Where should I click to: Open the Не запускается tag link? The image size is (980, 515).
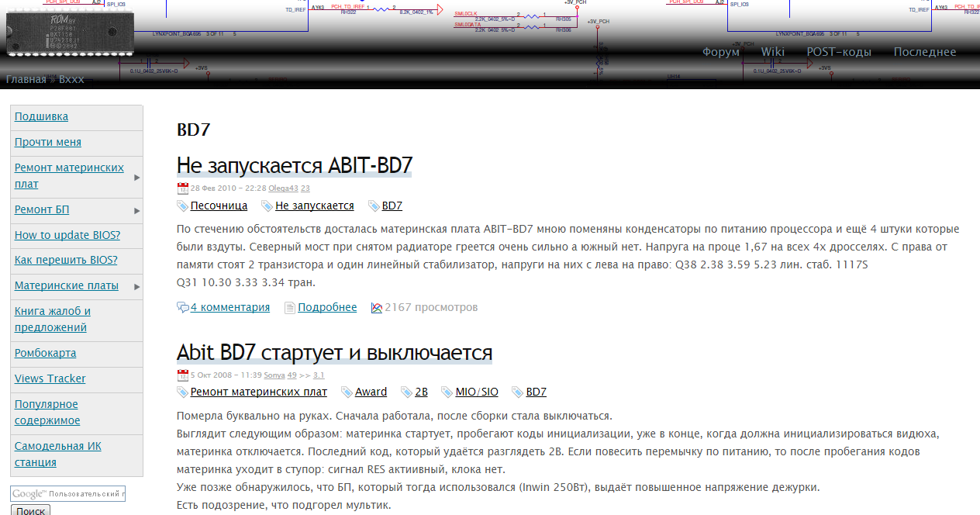tap(315, 206)
